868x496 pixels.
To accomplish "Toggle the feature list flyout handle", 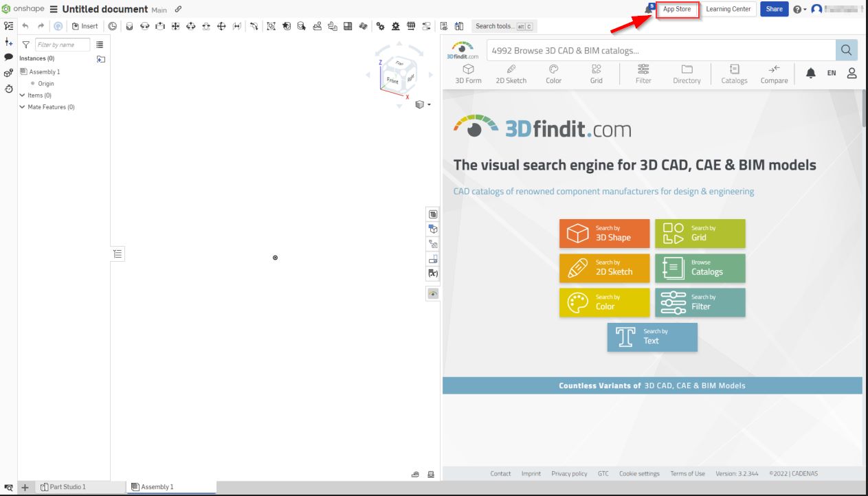I will tap(118, 254).
